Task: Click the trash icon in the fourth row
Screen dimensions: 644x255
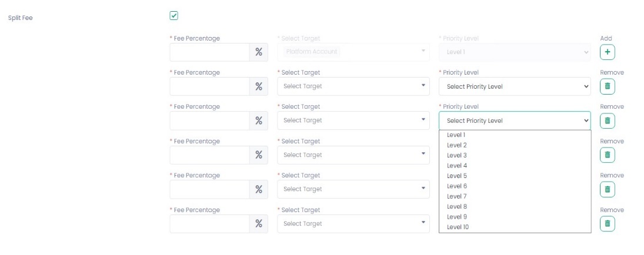Action: pos(607,155)
